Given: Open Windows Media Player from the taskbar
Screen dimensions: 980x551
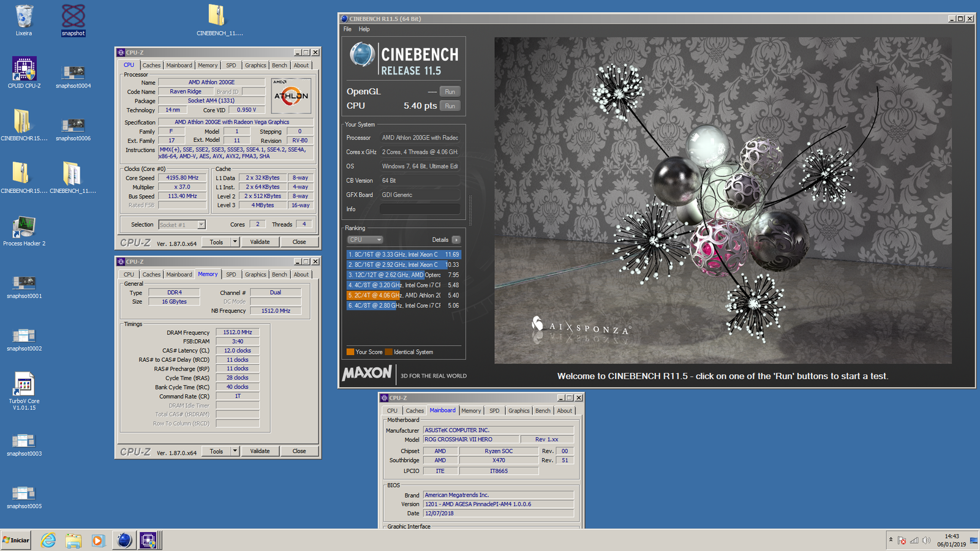Looking at the screenshot, I should [x=99, y=541].
